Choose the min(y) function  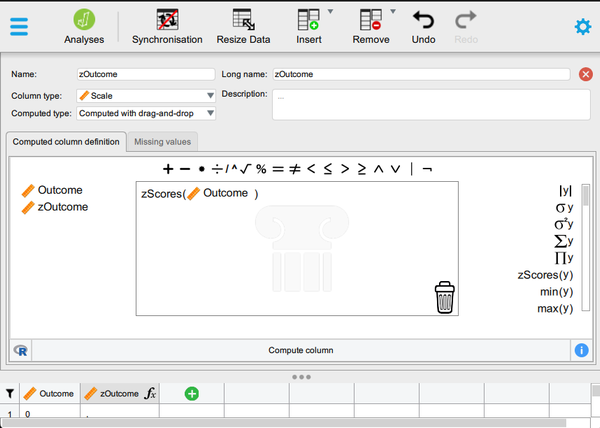[556, 291]
